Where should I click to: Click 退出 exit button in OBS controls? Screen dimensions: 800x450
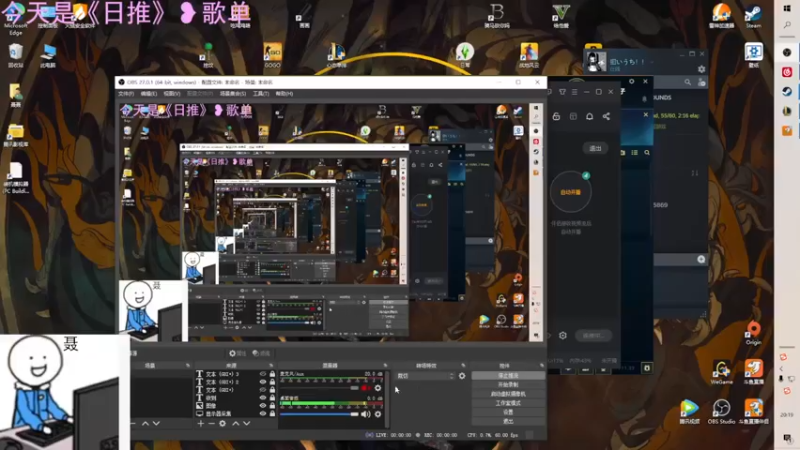508,421
